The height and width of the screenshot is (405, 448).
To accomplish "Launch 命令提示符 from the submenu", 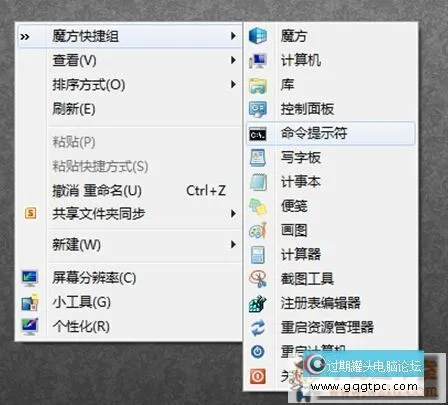I will coord(314,133).
